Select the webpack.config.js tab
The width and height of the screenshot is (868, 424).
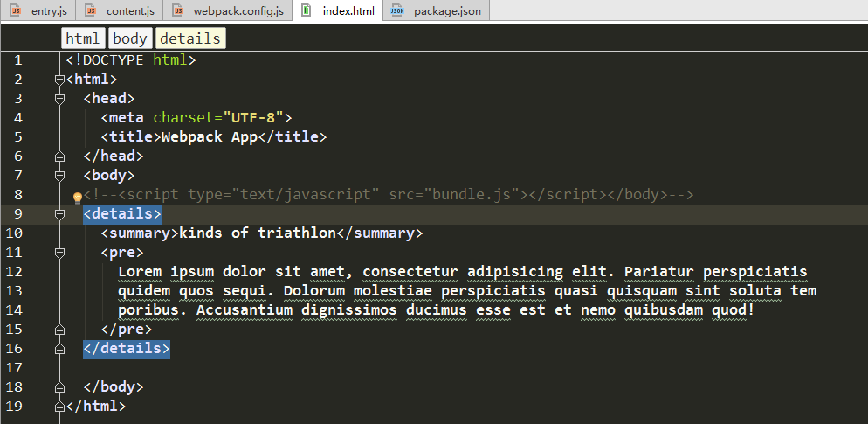[x=228, y=10]
